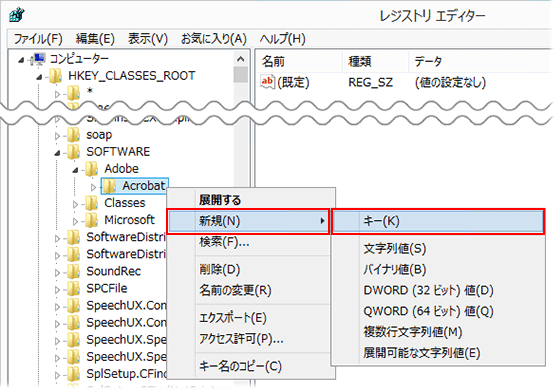Image resolution: width=556 pixels, height=390 pixels.
Task: Click the Registry Editor app icon in title bar
Action: [17, 15]
